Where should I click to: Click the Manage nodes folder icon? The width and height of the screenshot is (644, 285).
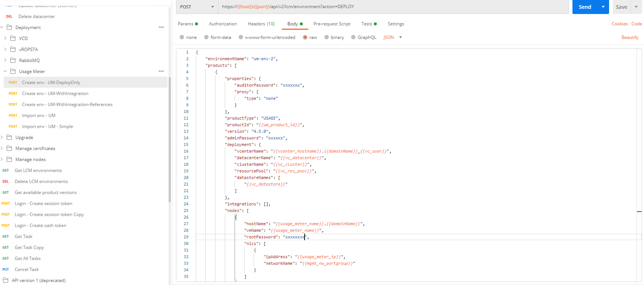tap(9, 159)
